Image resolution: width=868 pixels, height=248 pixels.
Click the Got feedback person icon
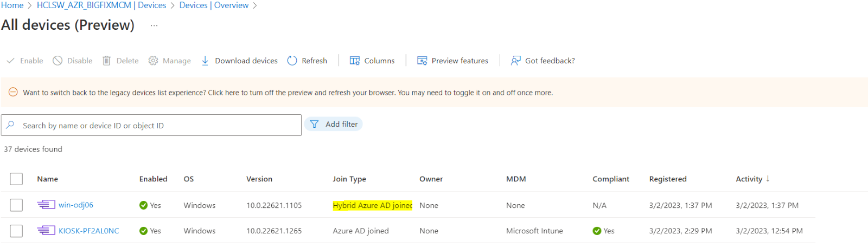[515, 61]
